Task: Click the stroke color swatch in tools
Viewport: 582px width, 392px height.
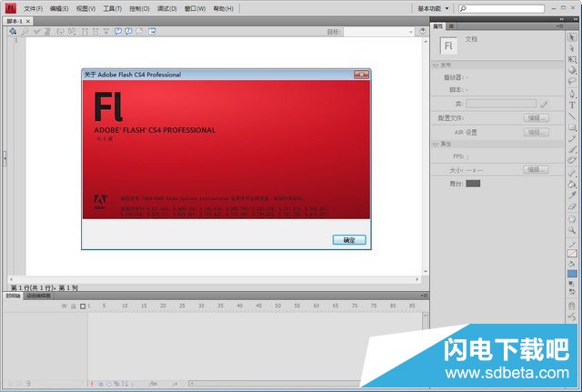Action: click(572, 253)
